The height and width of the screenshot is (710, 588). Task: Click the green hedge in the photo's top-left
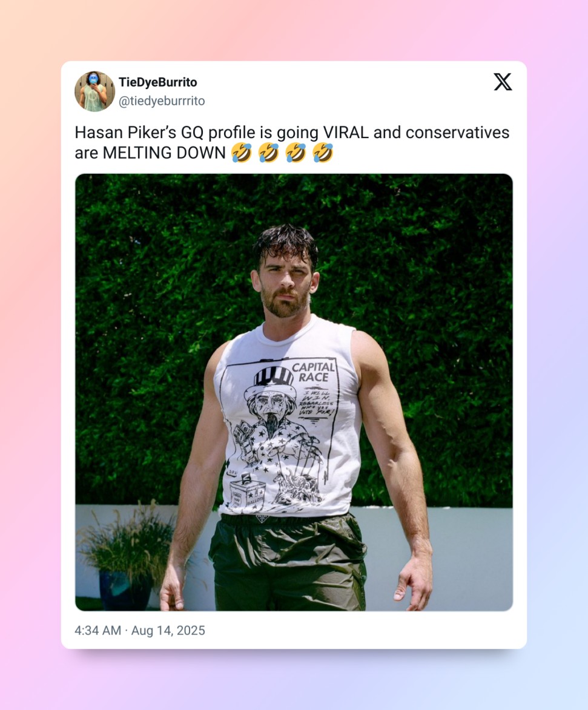[133, 242]
